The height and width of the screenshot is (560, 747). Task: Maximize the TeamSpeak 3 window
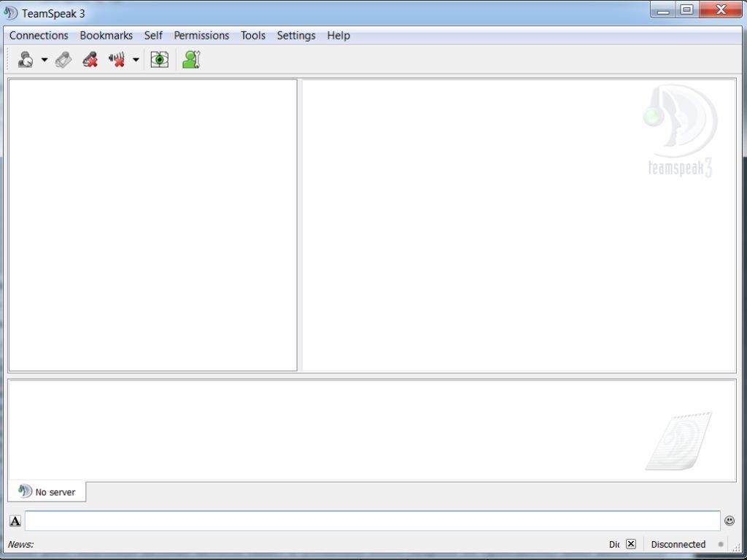686,10
